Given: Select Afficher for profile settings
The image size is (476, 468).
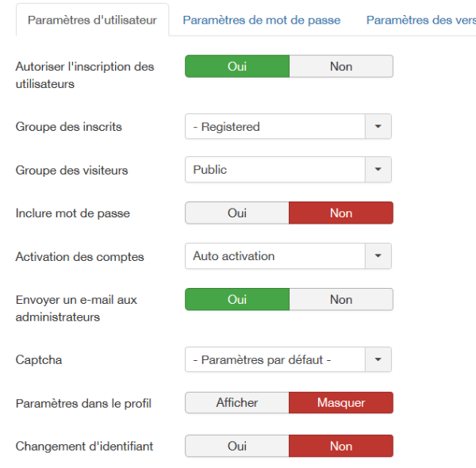Looking at the screenshot, I should tap(237, 403).
